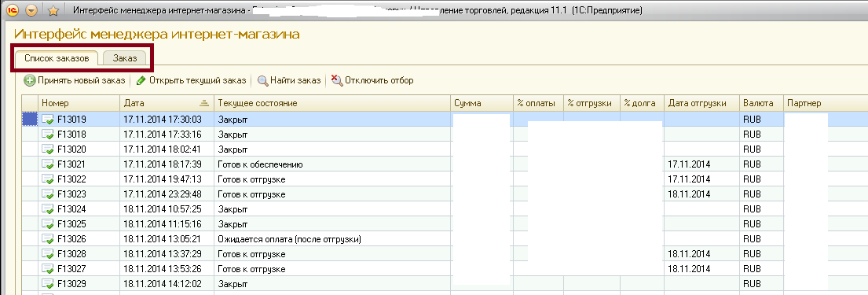Click the % долга column header
This screenshot has width=868, height=295.
point(642,103)
